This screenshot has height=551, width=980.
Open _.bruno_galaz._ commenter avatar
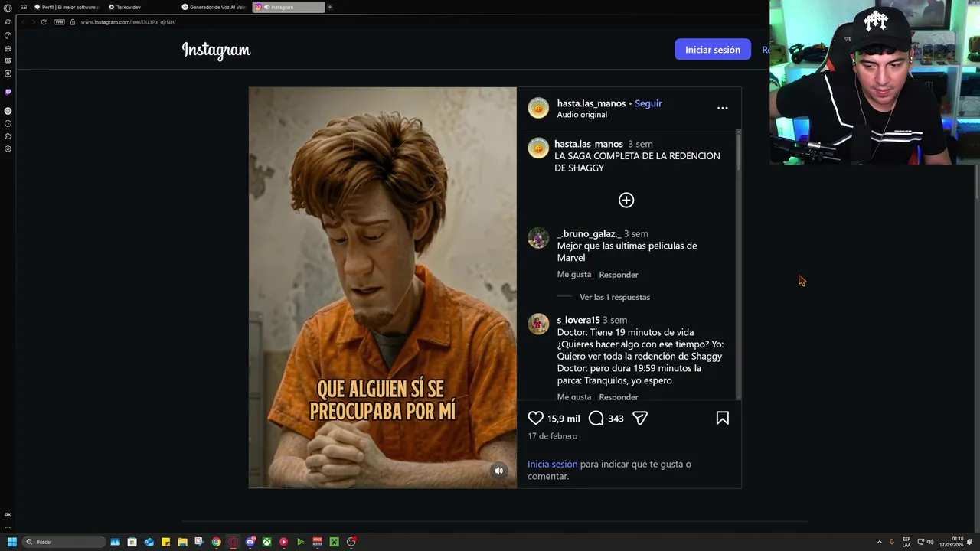point(538,238)
